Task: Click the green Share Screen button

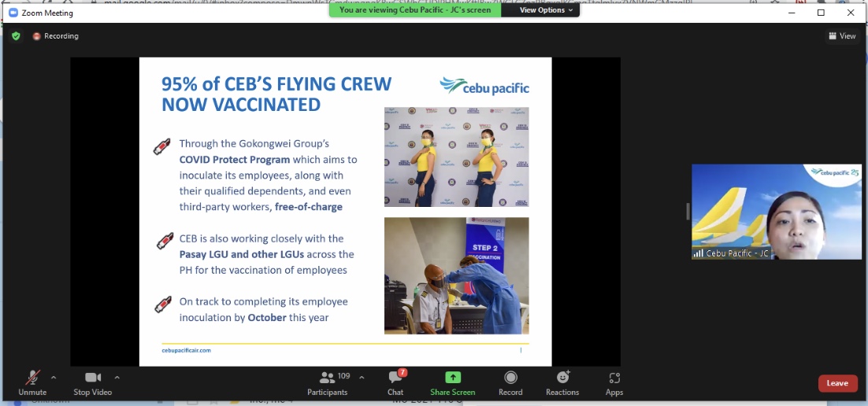Action: 452,383
